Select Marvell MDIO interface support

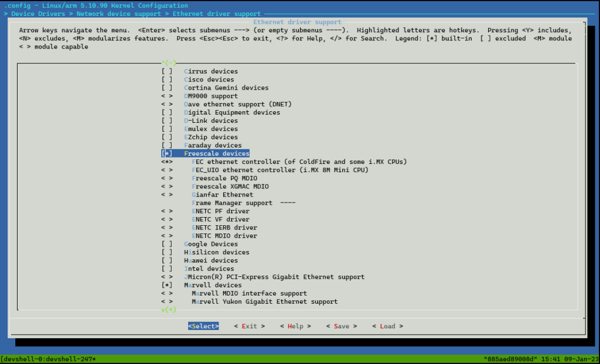tap(234, 293)
